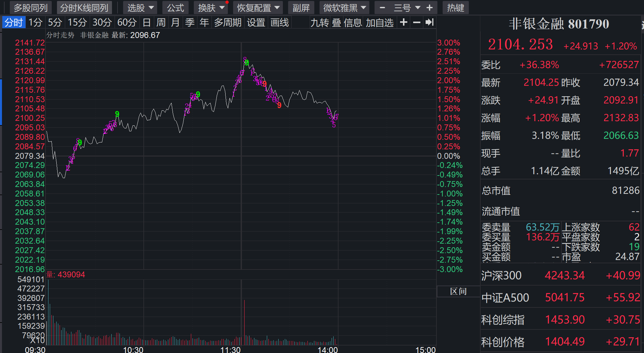The image size is (644, 353).
Task: Click the 非银金融 801790 title
Action: (x=559, y=24)
